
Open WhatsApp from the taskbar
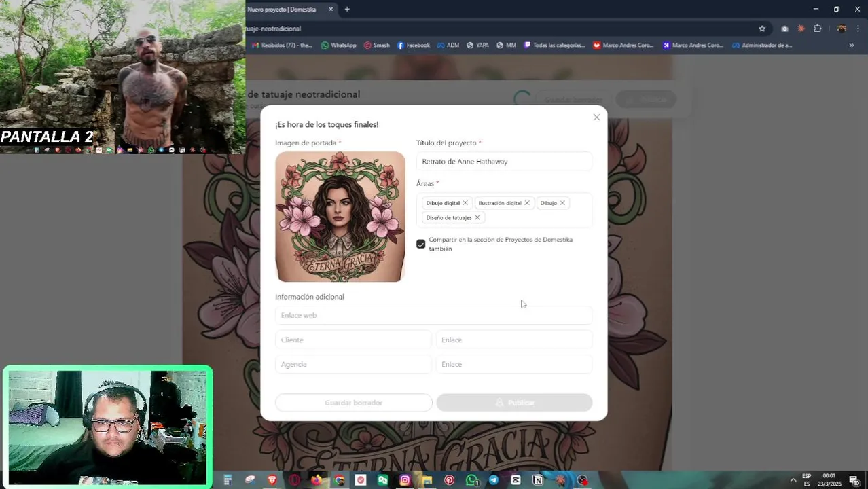[471, 480]
